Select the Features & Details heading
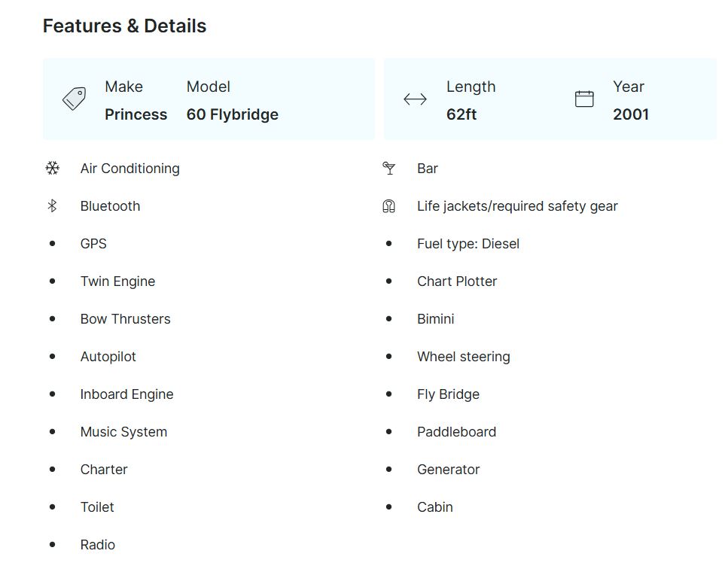Image resolution: width=728 pixels, height=578 pixels. pyautogui.click(x=124, y=26)
